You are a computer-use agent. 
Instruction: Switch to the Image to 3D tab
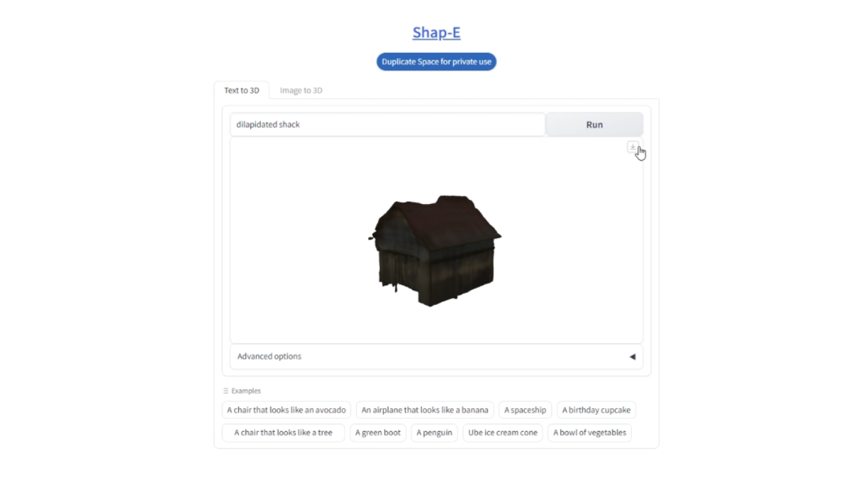301,90
